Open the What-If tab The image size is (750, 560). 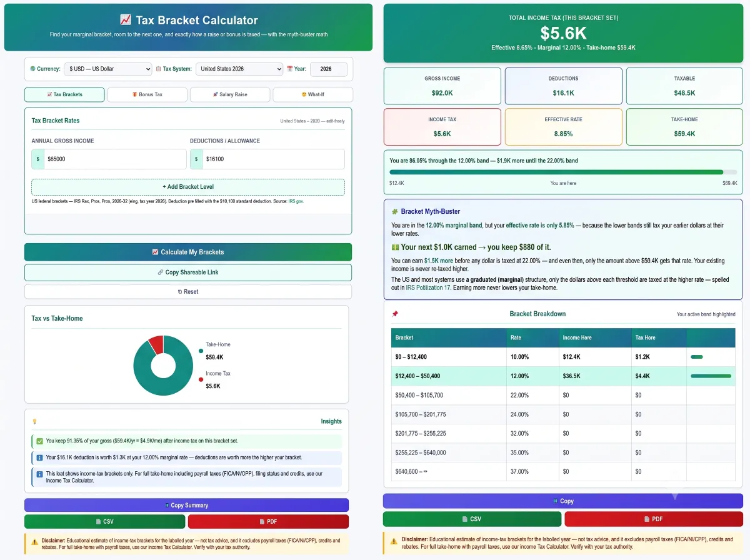point(312,94)
